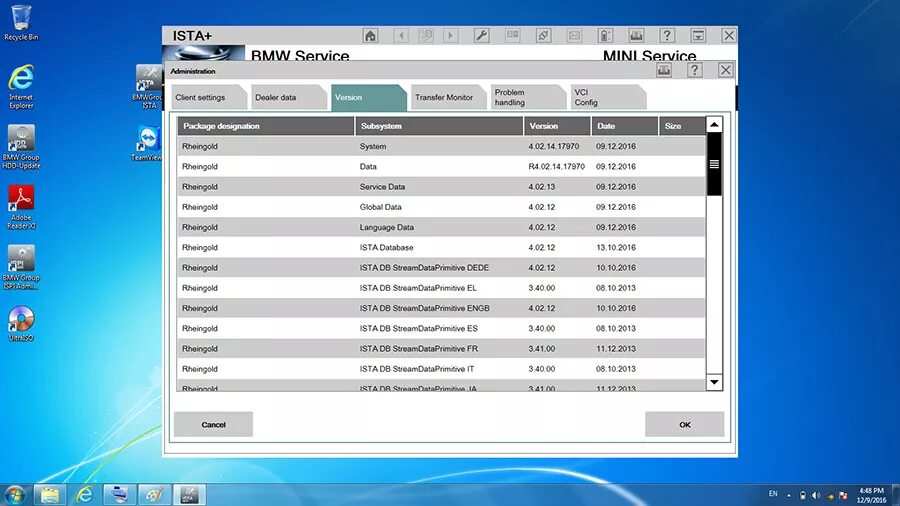Open Recycle Bin desktop icon
The width and height of the screenshot is (900, 506).
(x=21, y=23)
